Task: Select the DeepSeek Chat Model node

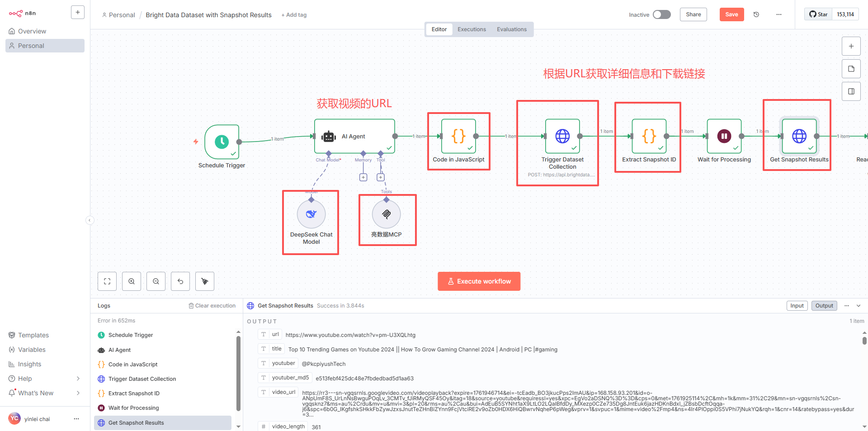Action: 311,214
